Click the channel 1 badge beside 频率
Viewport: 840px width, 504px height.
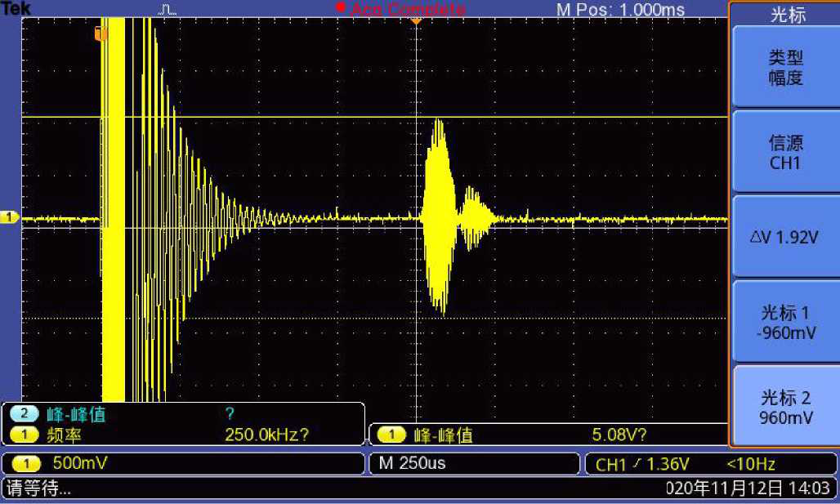[x=25, y=435]
